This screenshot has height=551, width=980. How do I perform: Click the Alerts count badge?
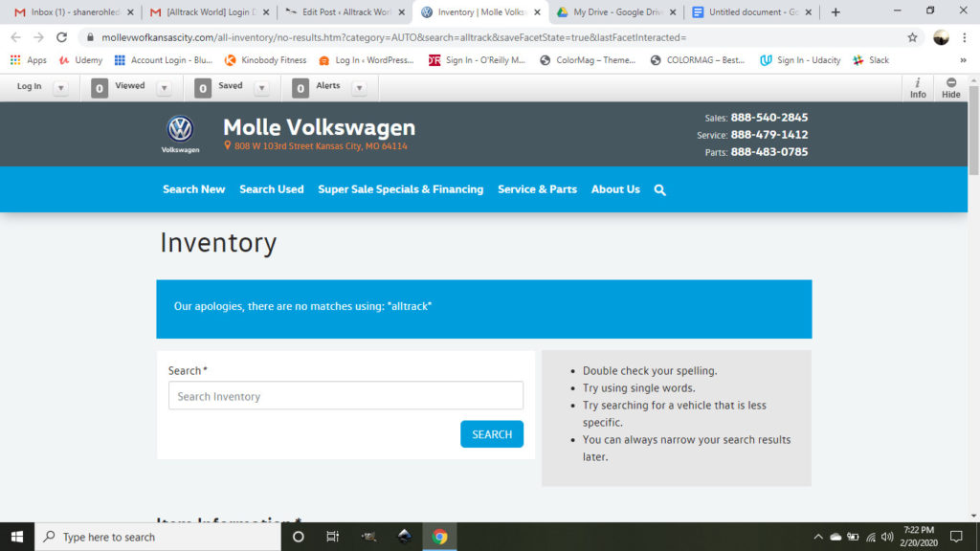click(x=300, y=88)
